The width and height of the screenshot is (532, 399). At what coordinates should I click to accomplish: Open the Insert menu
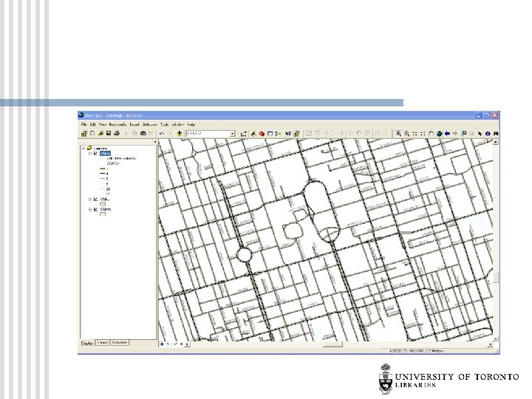[134, 125]
